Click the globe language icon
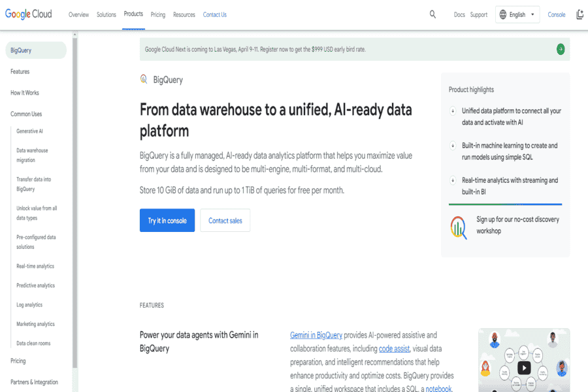Image resolution: width=588 pixels, height=392 pixels. (x=503, y=14)
